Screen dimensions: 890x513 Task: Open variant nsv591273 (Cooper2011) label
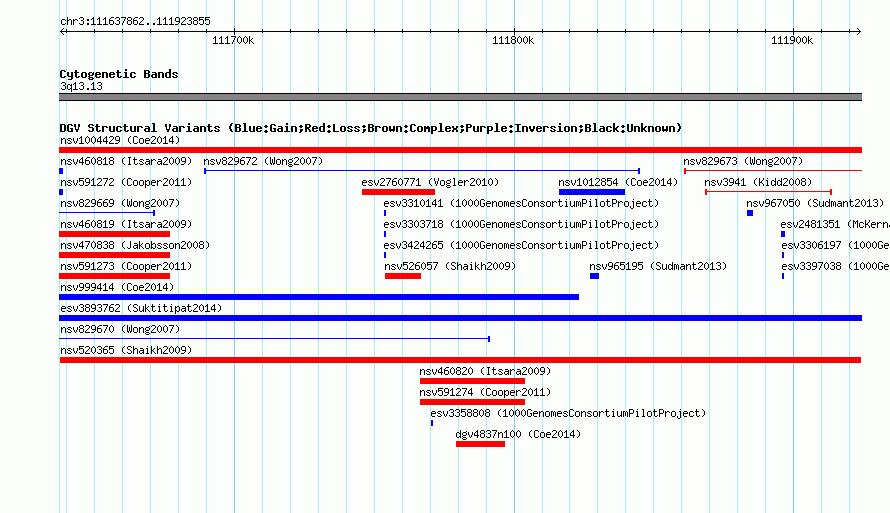(x=126, y=266)
